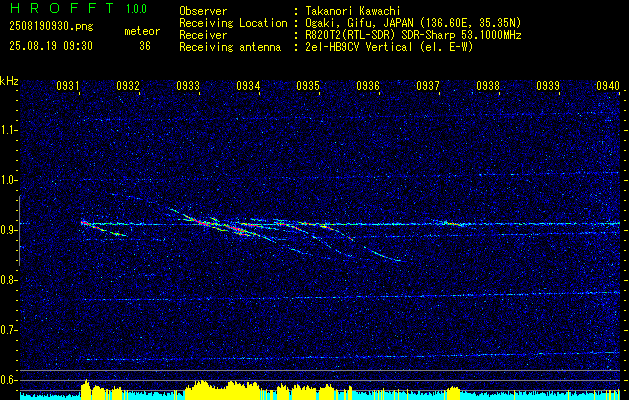Click the 0939 time marker
Viewport: 629px width, 400px height.
pyautogui.click(x=548, y=86)
